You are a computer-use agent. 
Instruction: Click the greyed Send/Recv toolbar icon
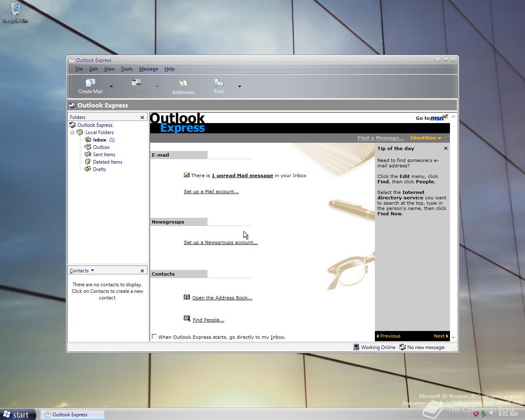pyautogui.click(x=137, y=83)
